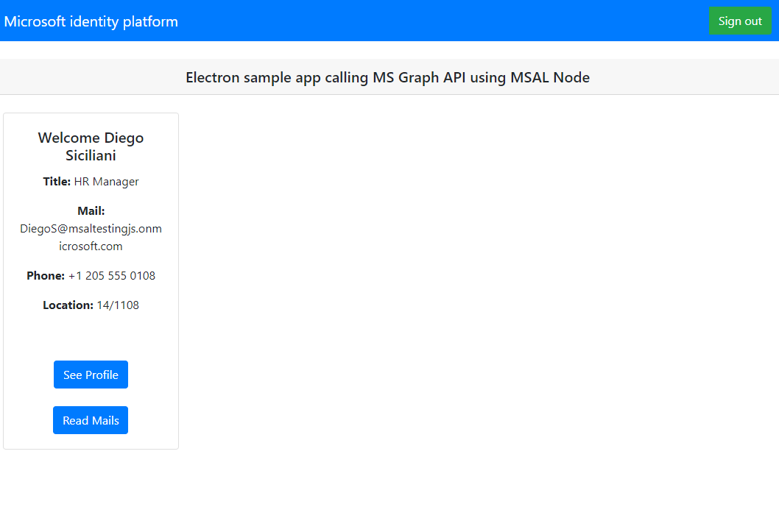
Task: Click the Welcome Diego Siciliani heading
Action: coord(91,146)
